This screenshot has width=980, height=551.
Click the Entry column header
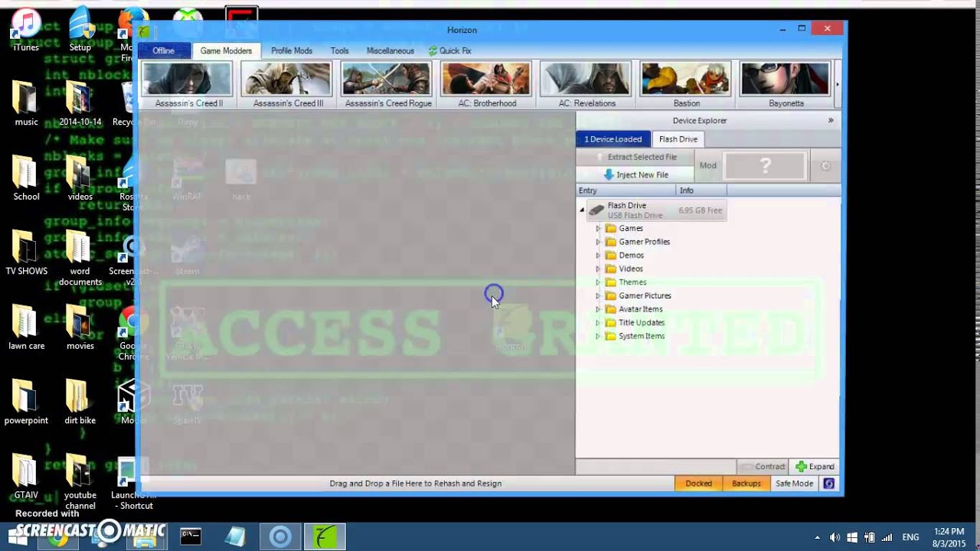point(626,190)
